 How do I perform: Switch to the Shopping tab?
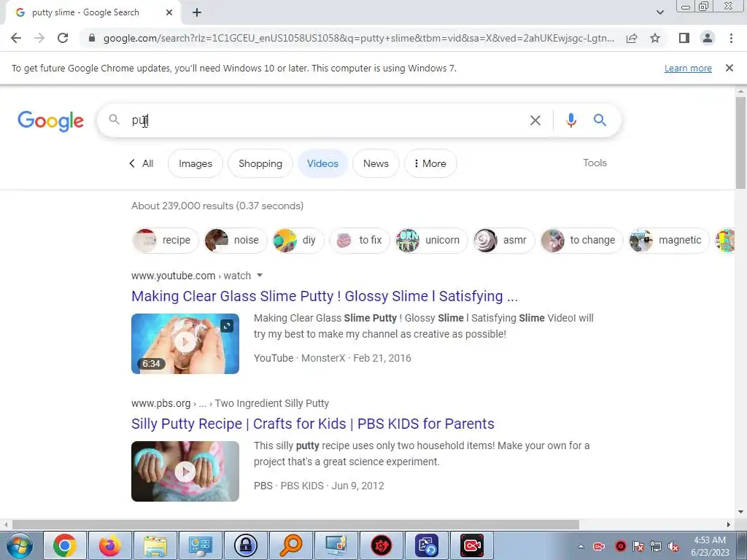point(260,163)
